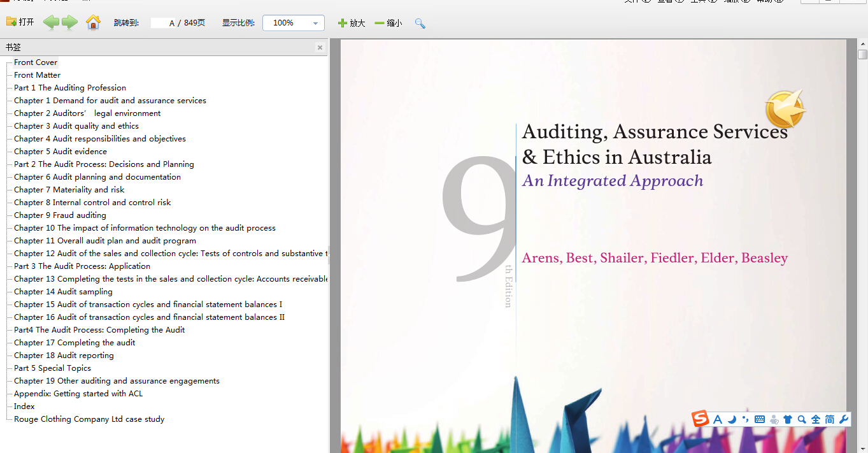Open Chapter 14 Audit sampling bookmark
Image resolution: width=868 pixels, height=453 pixels.
pos(63,292)
